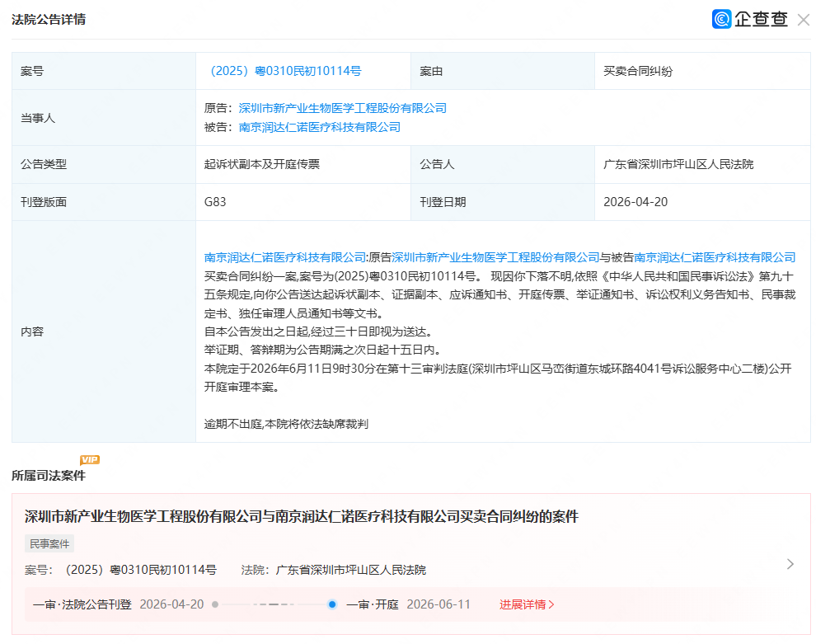Viewport: 816px width, 644px height.
Task: Click the 民事案件 tag on the case card
Action: (49, 543)
